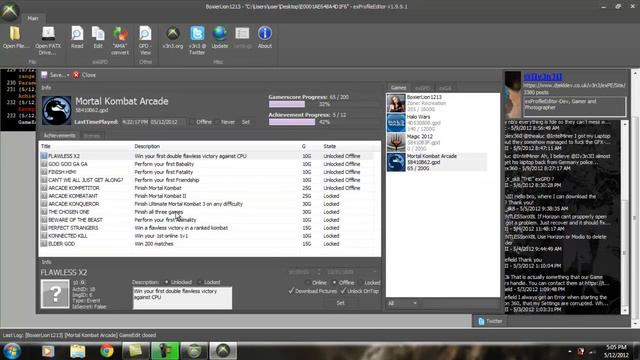The height and width of the screenshot is (360, 640).
Task: Sort by the Description column header
Action: (x=216, y=146)
